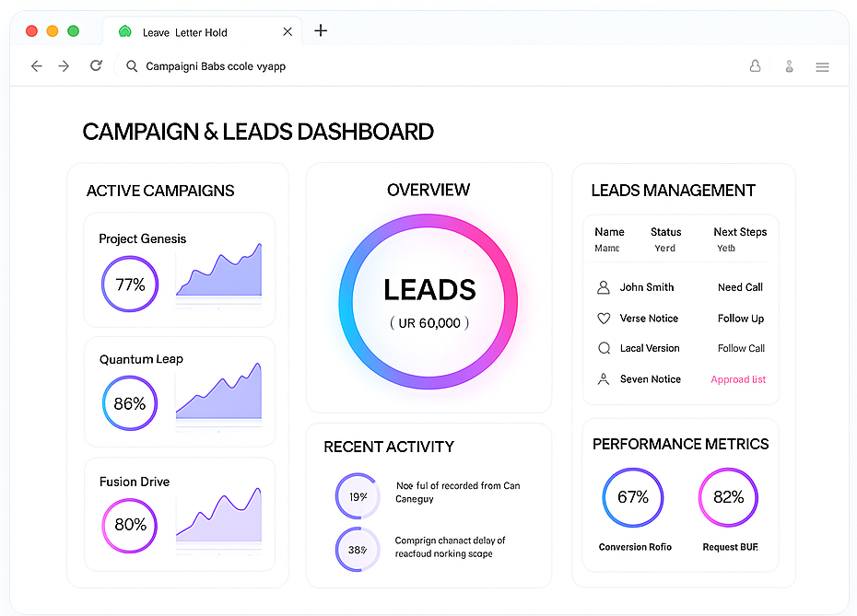The height and width of the screenshot is (616, 857).
Task: Open the profile bell-shaped icon in toolbar
Action: (x=755, y=66)
